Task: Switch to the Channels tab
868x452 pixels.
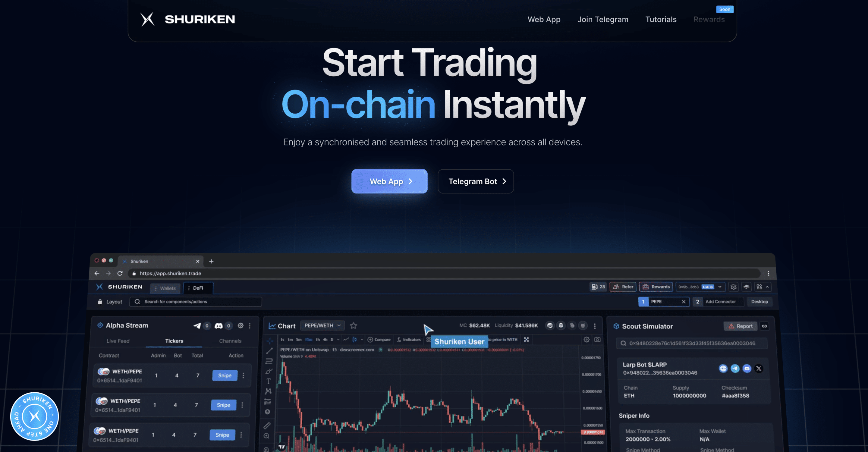Action: point(230,341)
